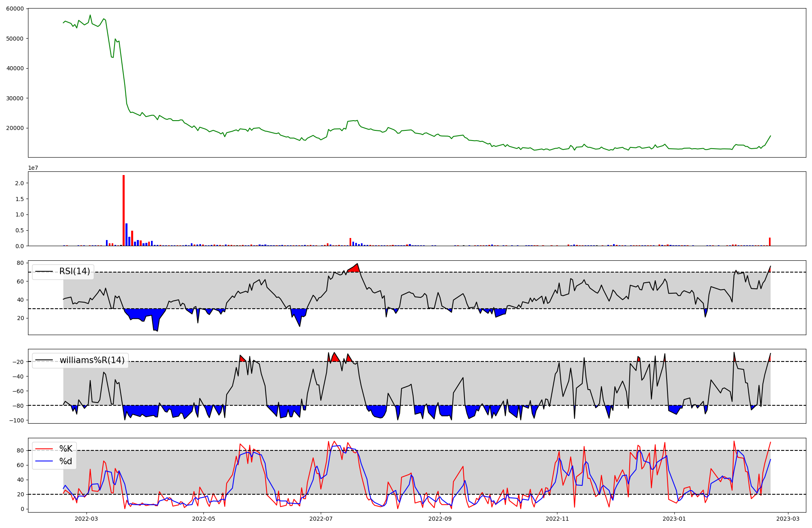Click the 2023-01 date tick label
812x528 pixels.
pos(674,519)
